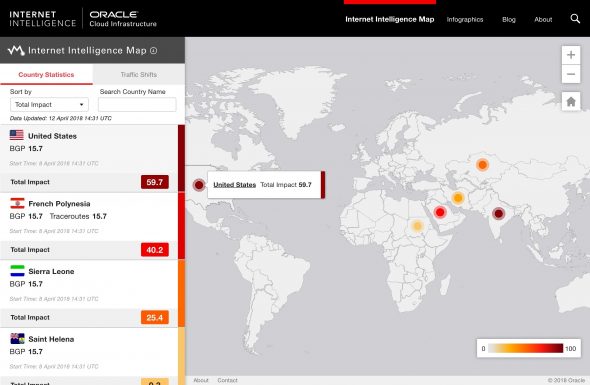
Task: Open the Infographics menu item
Action: 465,20
